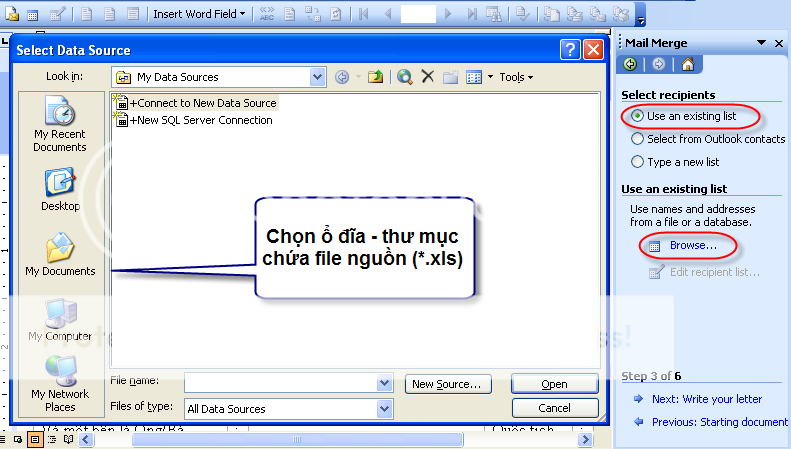Select +New SQL Server Connection entry
Image resolution: width=791 pixels, height=449 pixels.
[194, 120]
